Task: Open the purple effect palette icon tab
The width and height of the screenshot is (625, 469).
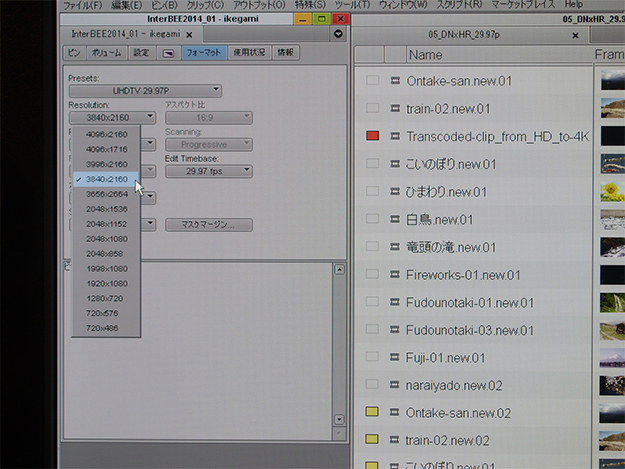Action: pos(168,53)
